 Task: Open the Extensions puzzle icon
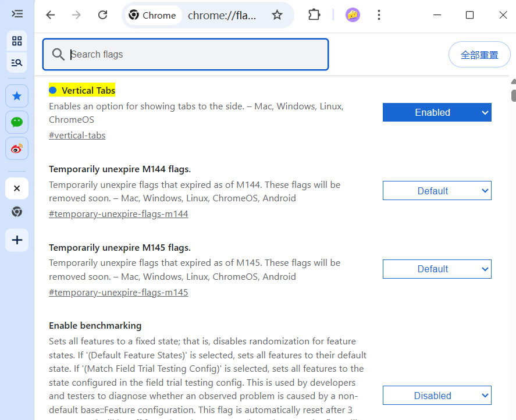(314, 15)
